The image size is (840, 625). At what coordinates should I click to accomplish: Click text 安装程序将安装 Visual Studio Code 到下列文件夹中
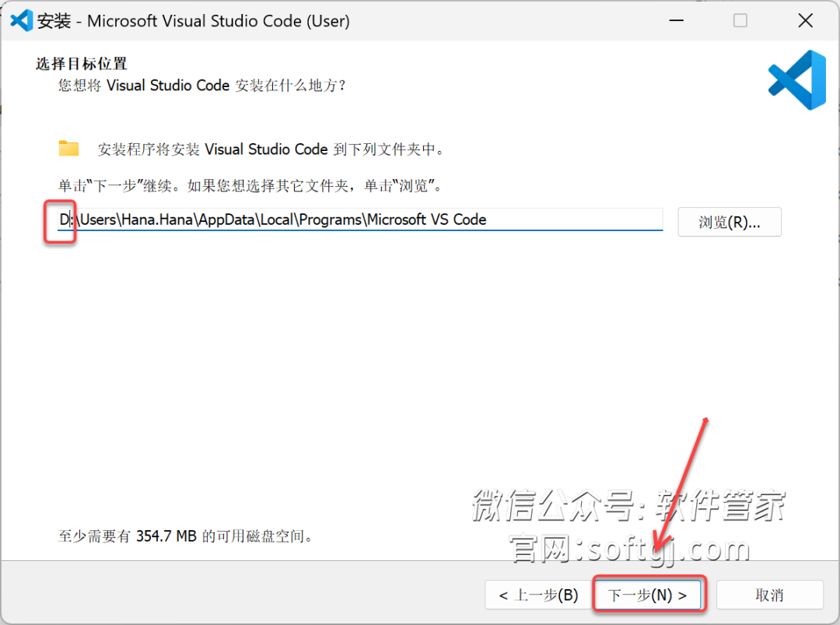(271, 149)
